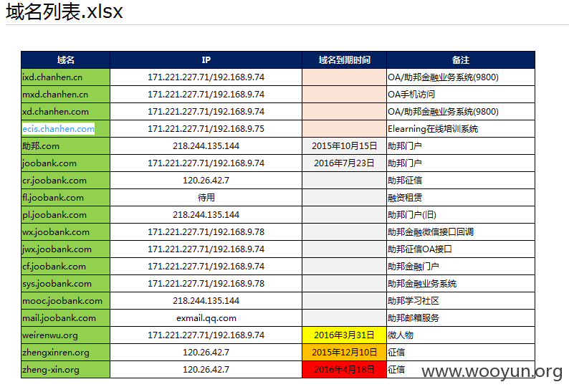Select the 助邦征信OA接口 remark cell
The width and height of the screenshot is (569, 392).
tap(461, 249)
